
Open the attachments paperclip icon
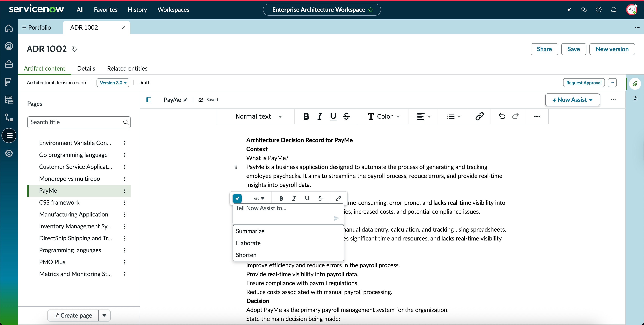[635, 84]
